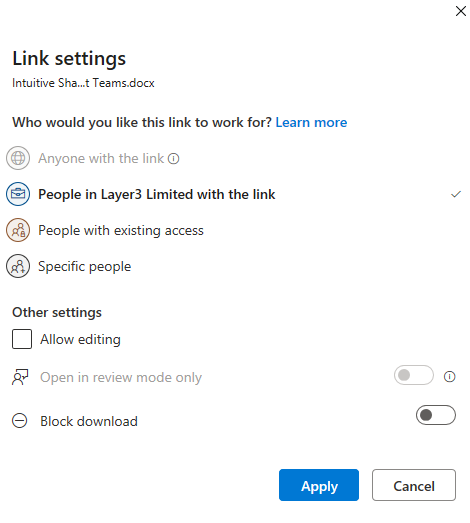
Task: Choose the Specific people icon
Action: click(18, 266)
